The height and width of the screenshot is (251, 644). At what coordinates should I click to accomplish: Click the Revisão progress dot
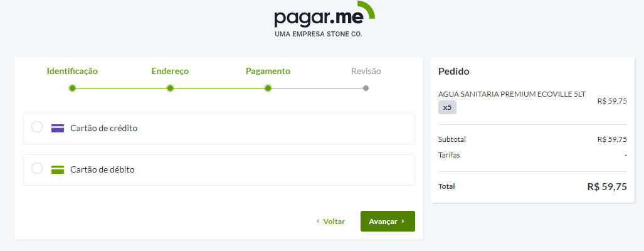pos(366,88)
